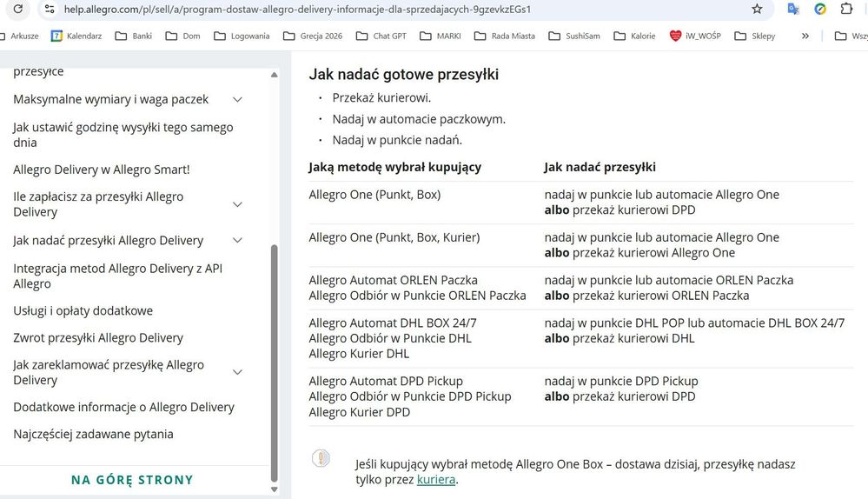Click the sidebar scrollbar down arrow
The height and width of the screenshot is (499, 868).
pyautogui.click(x=275, y=490)
